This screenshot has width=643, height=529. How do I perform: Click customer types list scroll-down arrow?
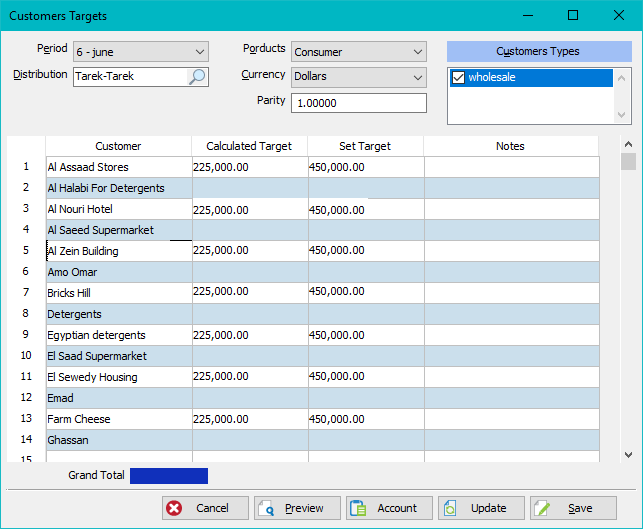pyautogui.click(x=622, y=115)
